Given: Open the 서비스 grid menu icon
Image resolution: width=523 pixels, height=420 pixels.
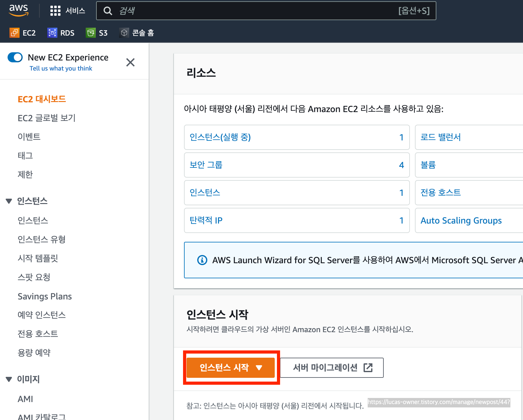Looking at the screenshot, I should point(55,11).
